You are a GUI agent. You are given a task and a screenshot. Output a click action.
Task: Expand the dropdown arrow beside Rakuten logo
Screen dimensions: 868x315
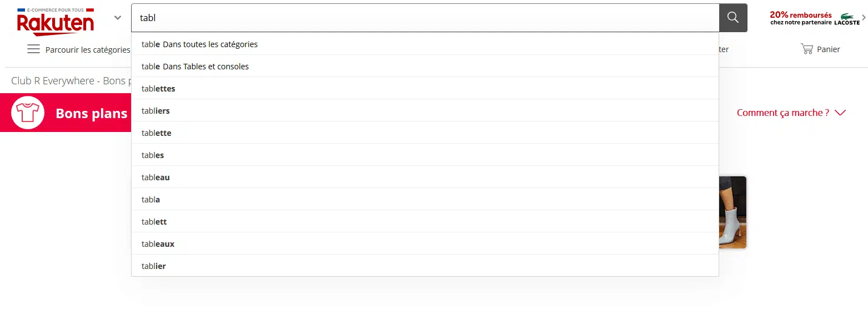[x=118, y=18]
